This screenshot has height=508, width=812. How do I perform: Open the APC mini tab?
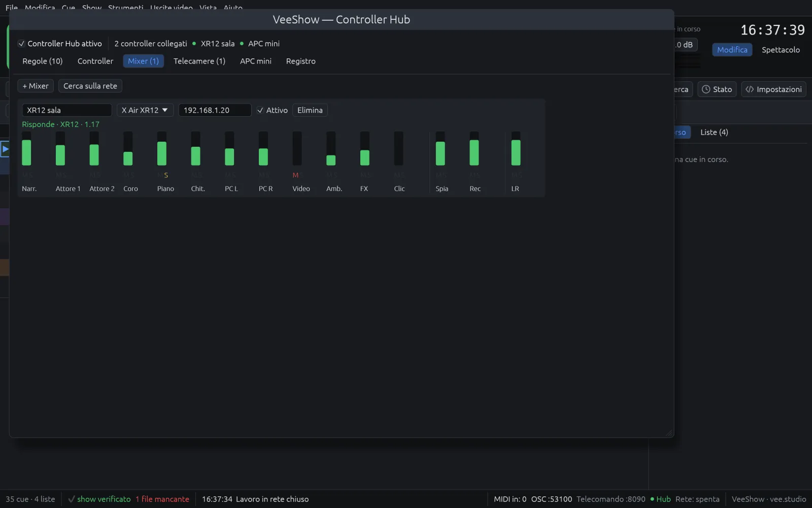coord(256,61)
